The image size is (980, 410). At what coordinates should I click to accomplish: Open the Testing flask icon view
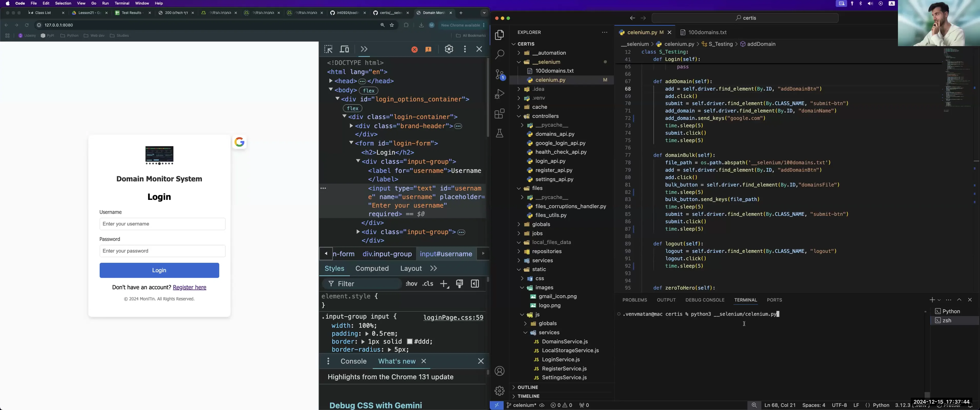point(499,134)
